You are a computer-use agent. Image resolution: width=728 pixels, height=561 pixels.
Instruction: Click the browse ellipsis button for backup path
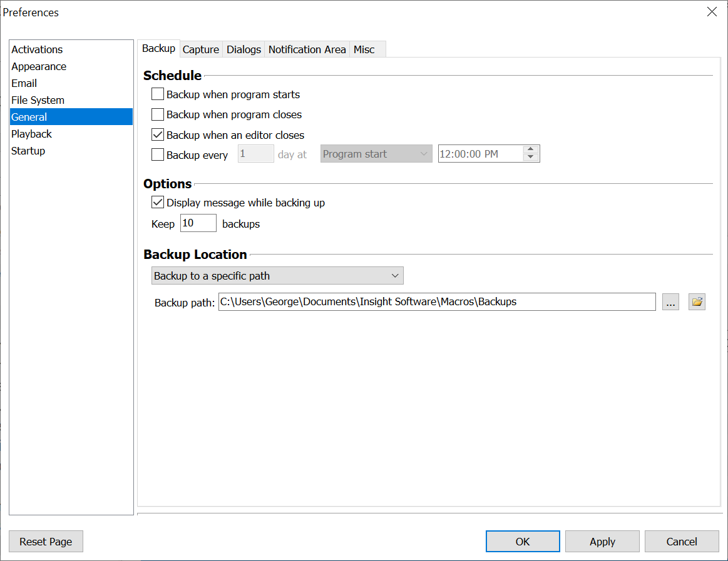670,302
